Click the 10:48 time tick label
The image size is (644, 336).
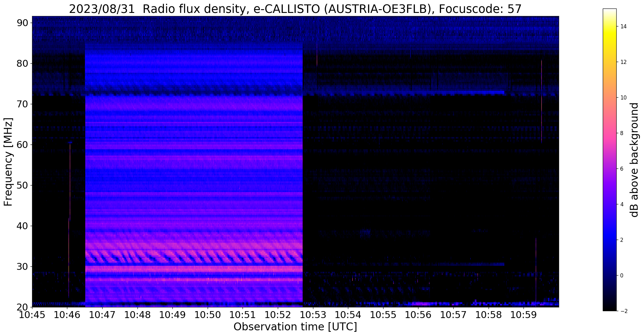137,315
